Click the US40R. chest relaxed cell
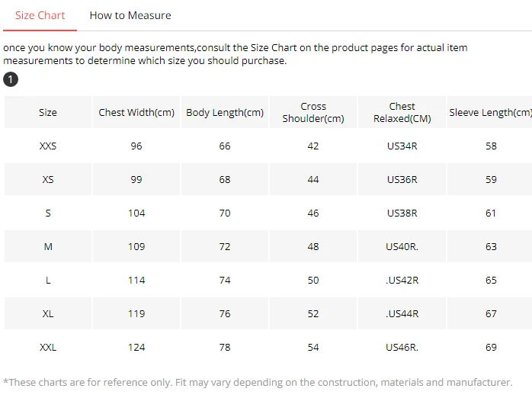The height and width of the screenshot is (414, 532). click(x=402, y=246)
